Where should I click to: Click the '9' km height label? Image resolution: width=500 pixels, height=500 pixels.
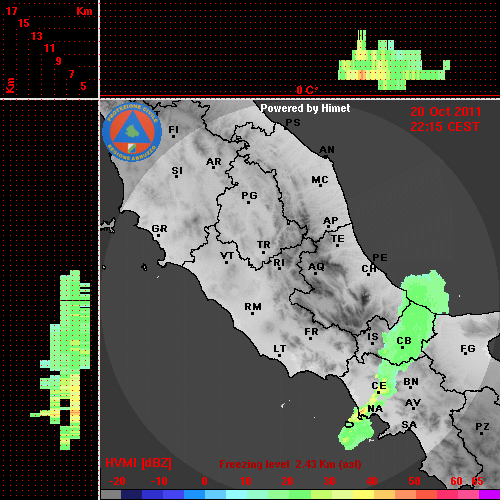coord(59,61)
